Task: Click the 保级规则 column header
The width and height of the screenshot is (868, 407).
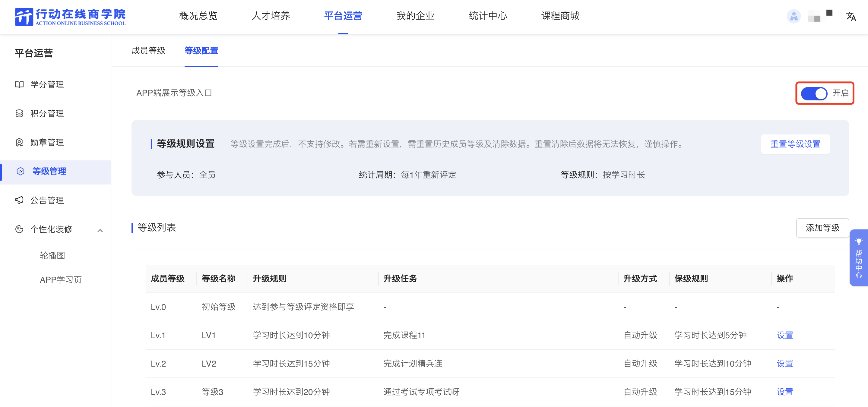Action: 691,279
